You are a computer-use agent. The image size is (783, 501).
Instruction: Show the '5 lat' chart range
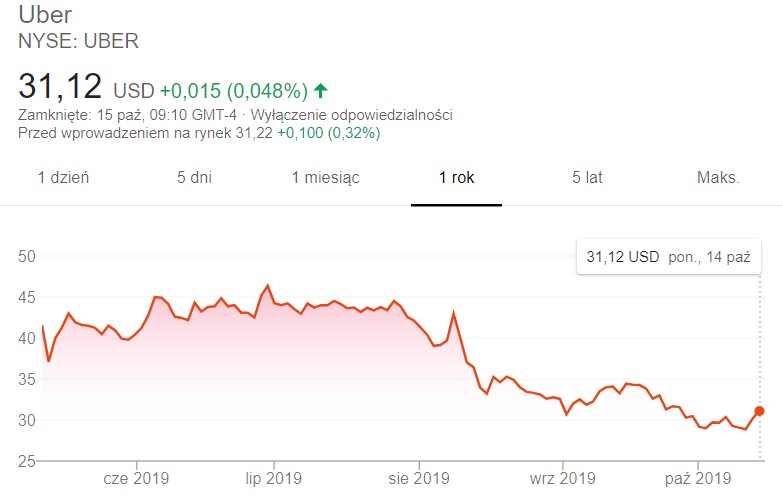[x=587, y=178]
